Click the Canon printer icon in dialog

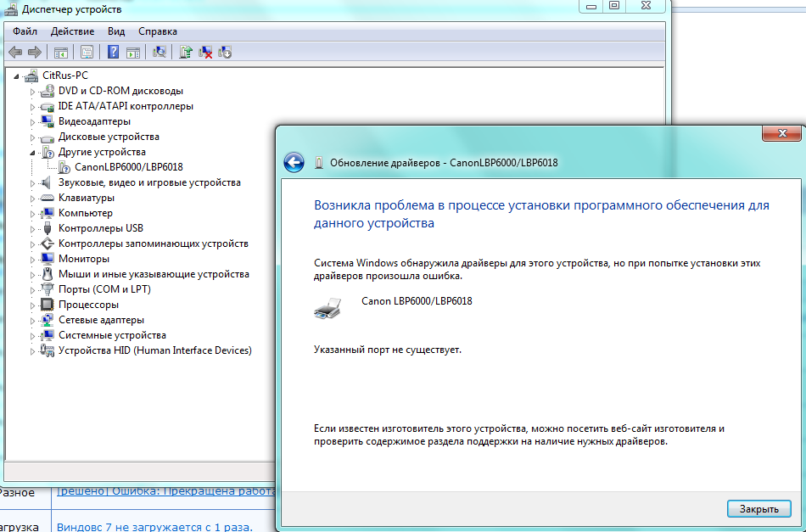coord(327,308)
